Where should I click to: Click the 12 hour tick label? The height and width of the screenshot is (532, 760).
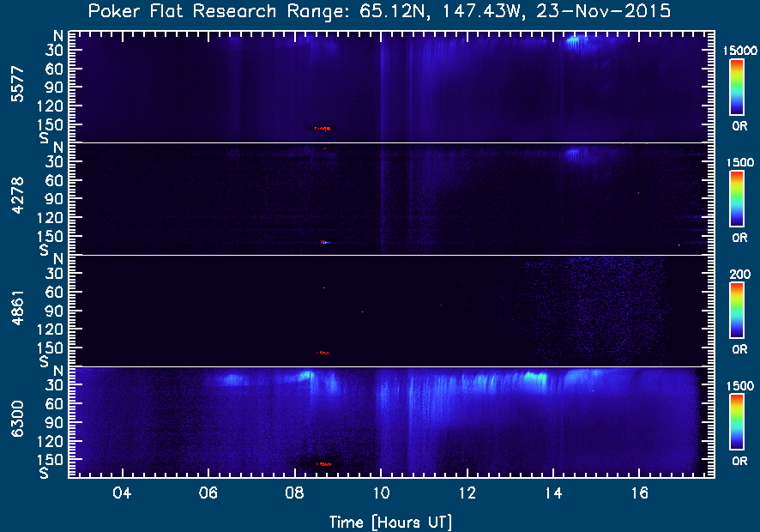(x=467, y=493)
